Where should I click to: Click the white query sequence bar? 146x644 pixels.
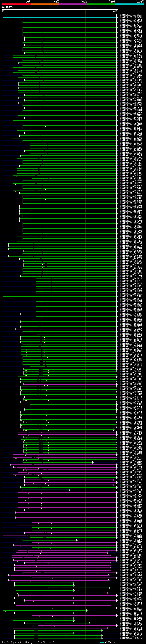60,10
